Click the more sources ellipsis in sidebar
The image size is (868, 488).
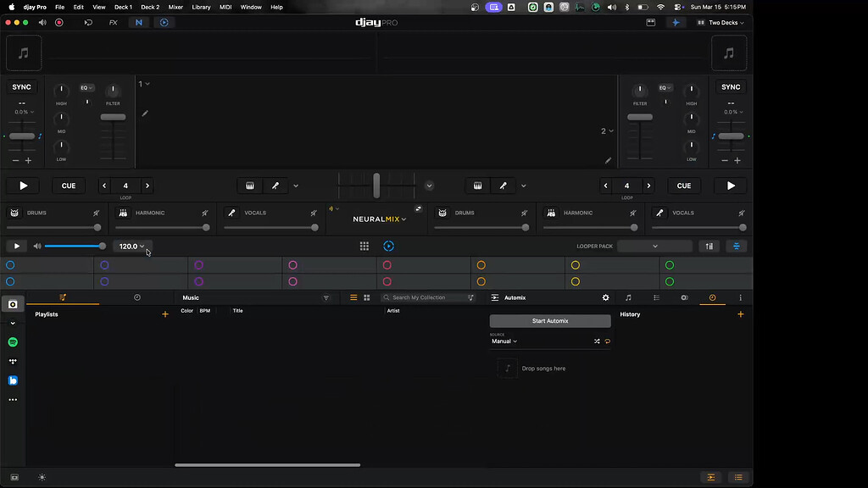[13, 400]
